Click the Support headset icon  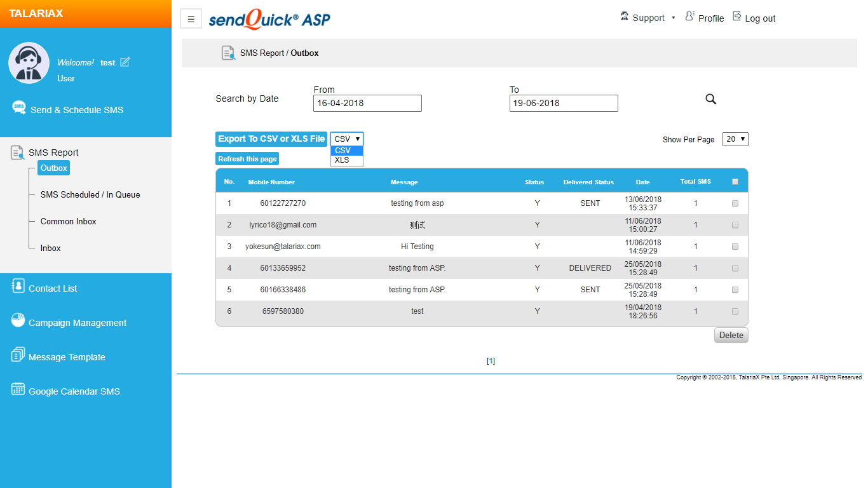tap(625, 17)
